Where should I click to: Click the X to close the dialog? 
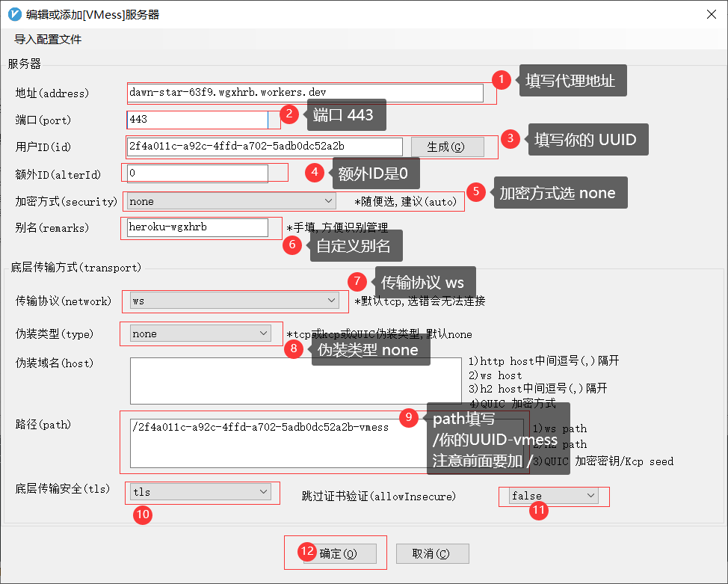[x=711, y=13]
